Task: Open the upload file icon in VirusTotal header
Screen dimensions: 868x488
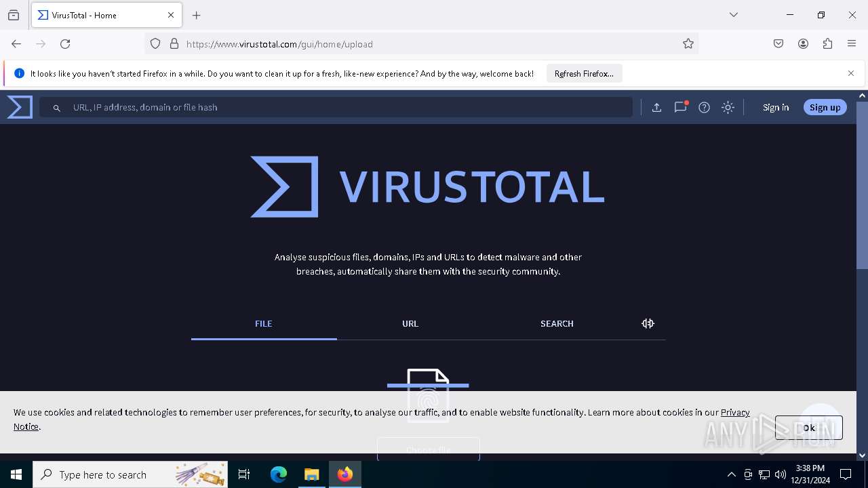Action: tap(656, 107)
